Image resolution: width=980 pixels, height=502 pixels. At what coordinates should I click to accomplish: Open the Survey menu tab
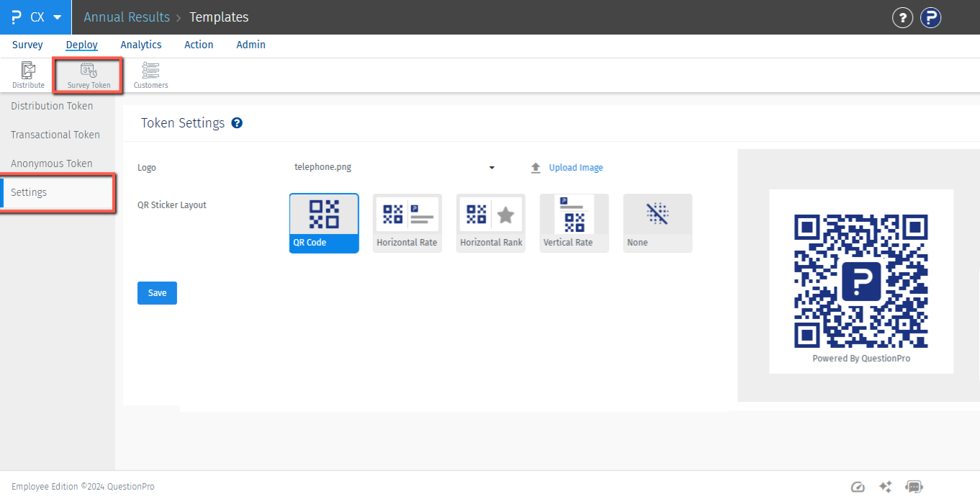point(27,45)
